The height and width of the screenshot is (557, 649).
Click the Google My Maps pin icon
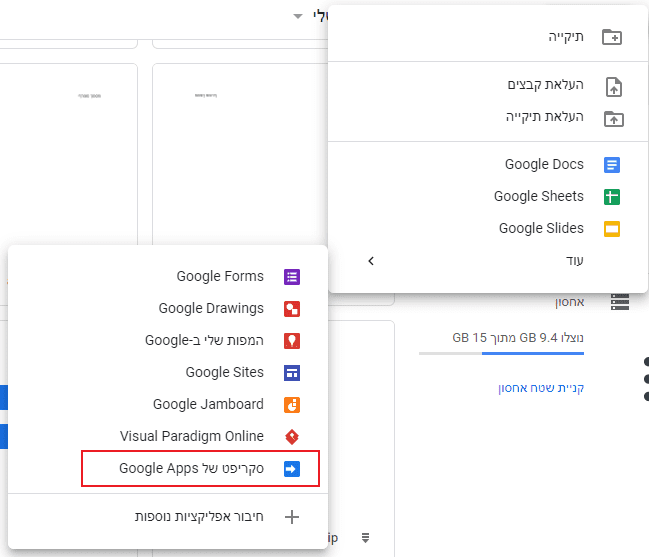(x=292, y=341)
